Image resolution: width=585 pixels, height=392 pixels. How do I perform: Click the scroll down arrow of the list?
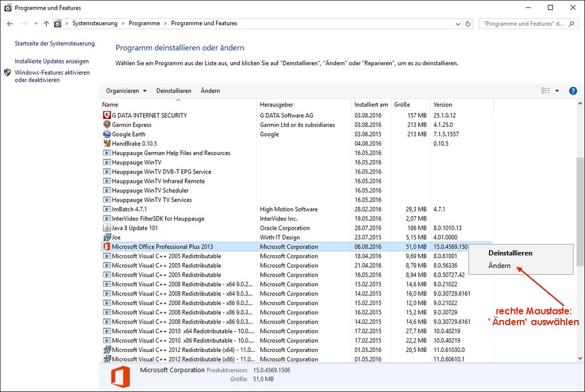pos(580,358)
